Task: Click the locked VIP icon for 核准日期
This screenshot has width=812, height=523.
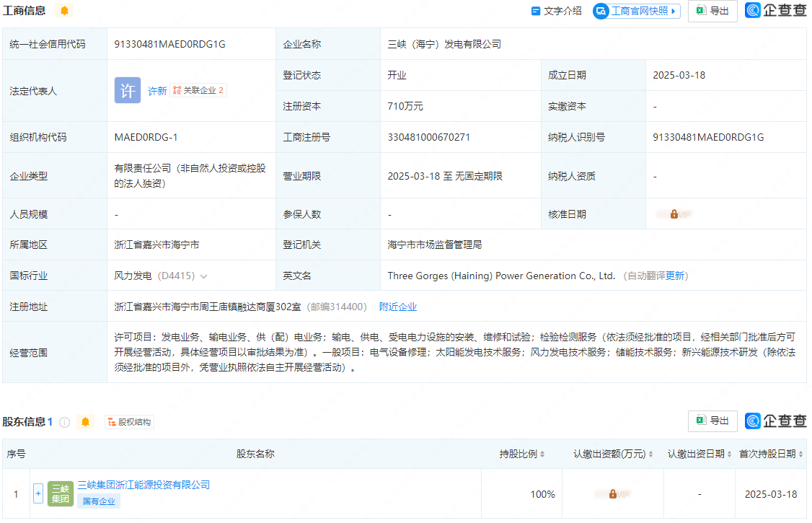Action: [x=674, y=214]
